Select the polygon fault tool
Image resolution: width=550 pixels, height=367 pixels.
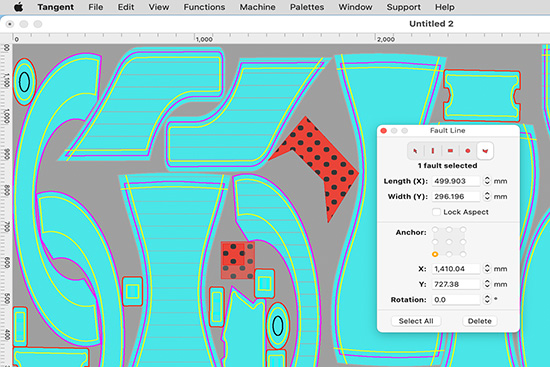click(x=485, y=151)
